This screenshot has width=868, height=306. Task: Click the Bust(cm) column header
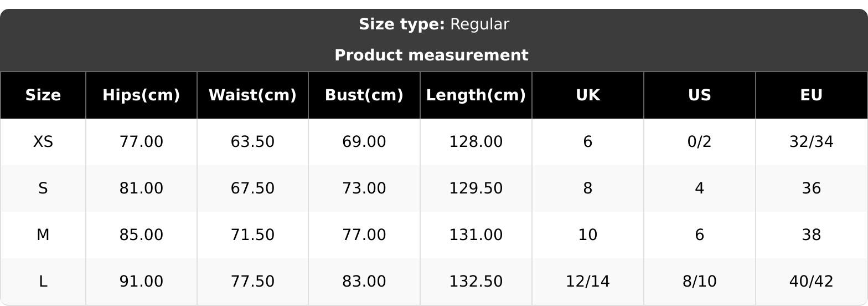(x=364, y=95)
